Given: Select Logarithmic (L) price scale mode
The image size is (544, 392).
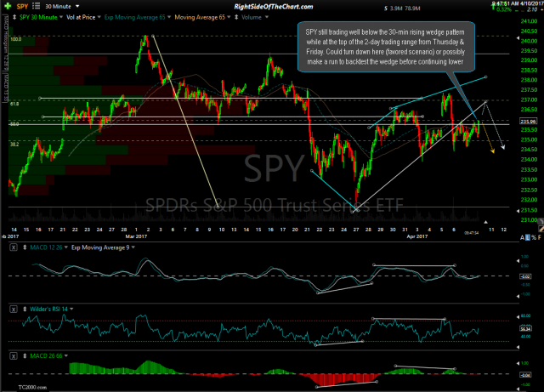Looking at the screenshot, I should (x=528, y=238).
